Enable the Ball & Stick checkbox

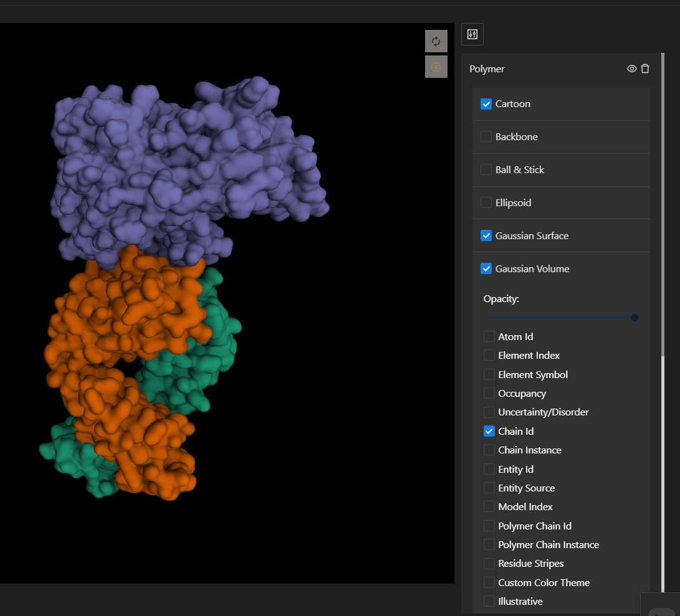486,170
